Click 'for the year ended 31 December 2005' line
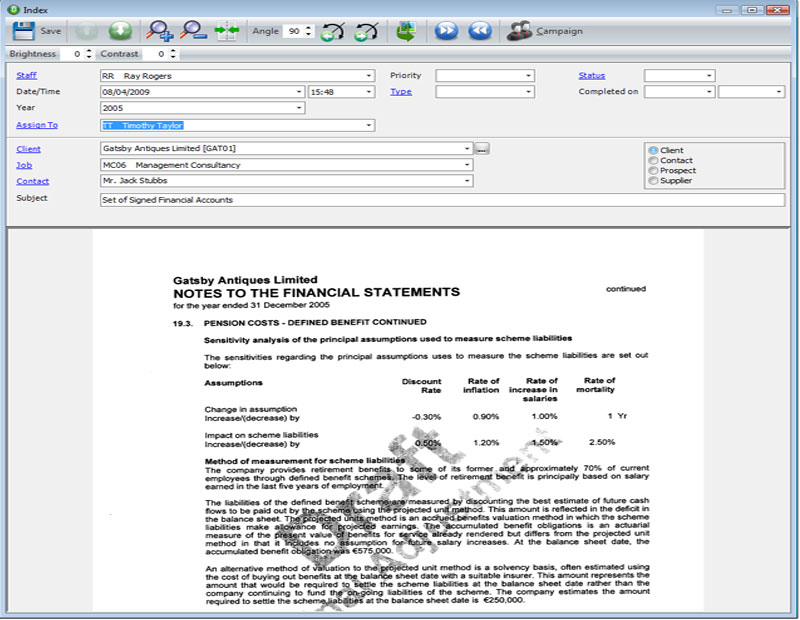 pos(252,305)
